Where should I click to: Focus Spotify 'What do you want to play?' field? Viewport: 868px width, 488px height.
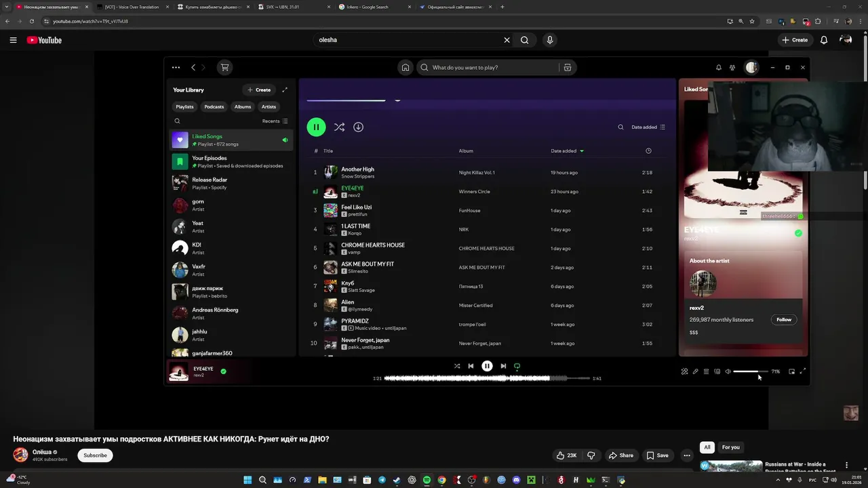(x=488, y=67)
